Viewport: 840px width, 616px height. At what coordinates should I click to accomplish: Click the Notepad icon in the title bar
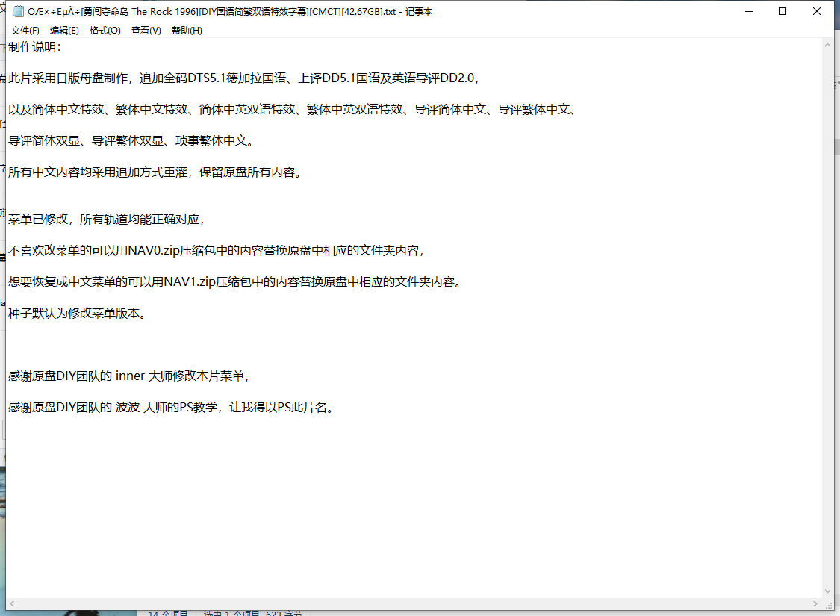click(x=18, y=12)
